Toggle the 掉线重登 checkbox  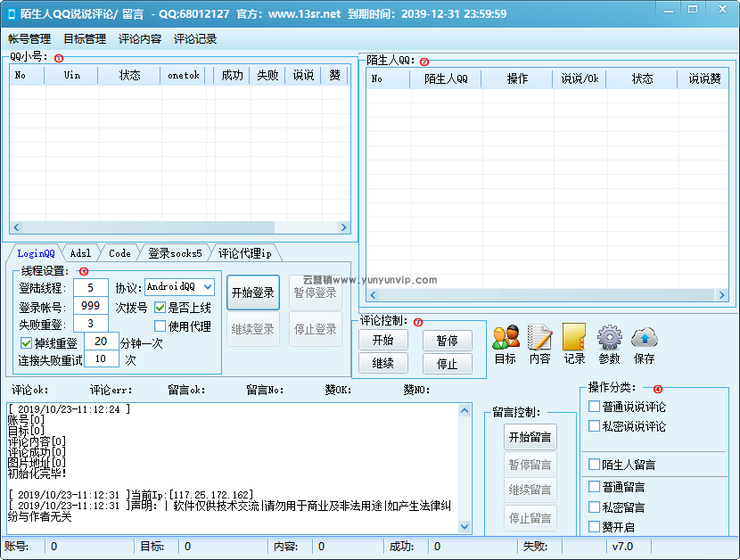point(27,342)
